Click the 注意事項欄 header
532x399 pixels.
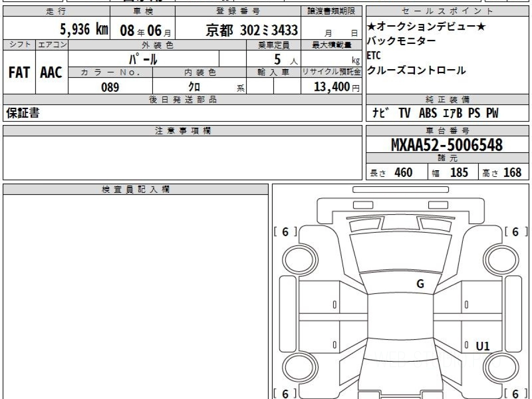coord(183,131)
